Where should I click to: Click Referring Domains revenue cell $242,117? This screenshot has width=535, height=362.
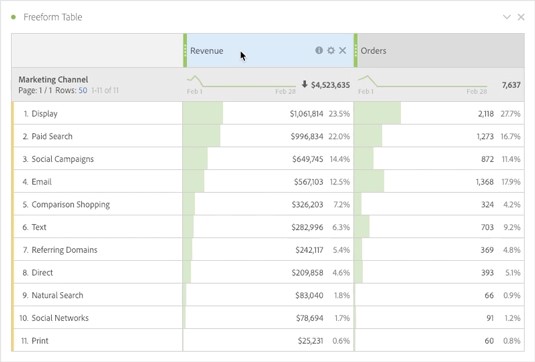[309, 250]
